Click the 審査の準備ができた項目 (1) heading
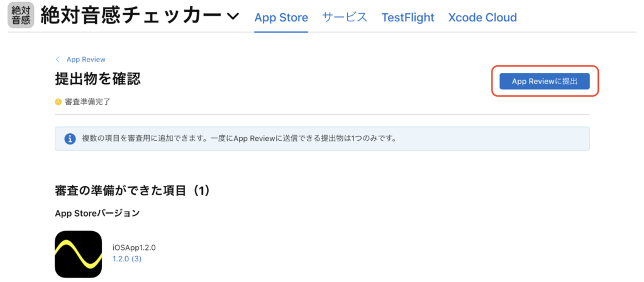Image resolution: width=644 pixels, height=282 pixels. click(x=132, y=190)
